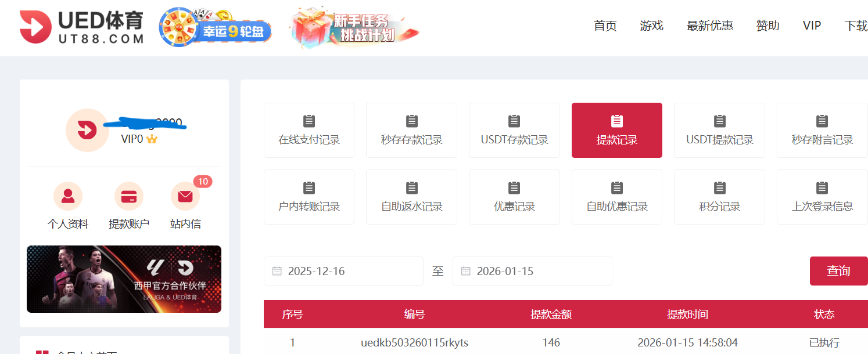
Task: Click the 积分记录 points record icon
Action: click(x=719, y=197)
